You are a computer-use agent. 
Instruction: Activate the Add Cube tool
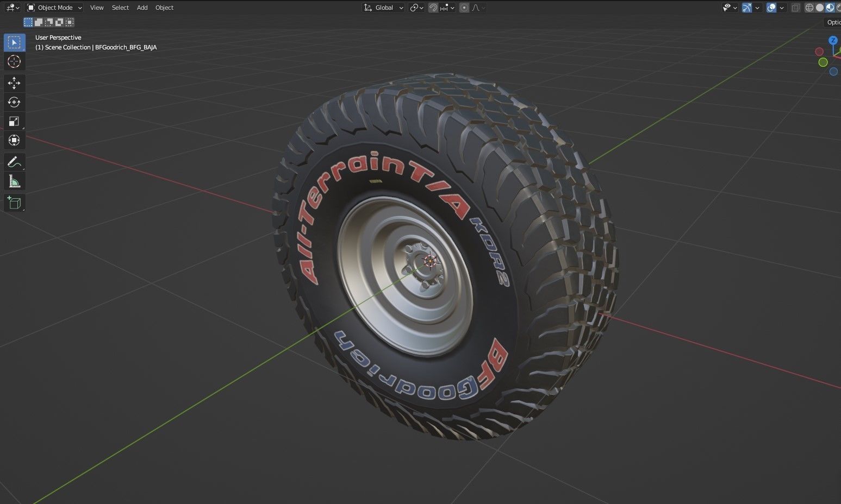[14, 203]
